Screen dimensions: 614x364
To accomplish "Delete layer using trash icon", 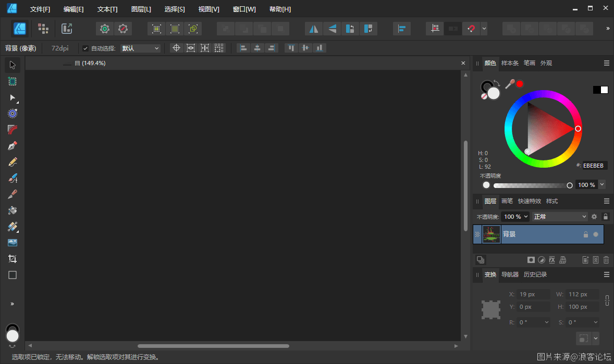I will coord(606,260).
